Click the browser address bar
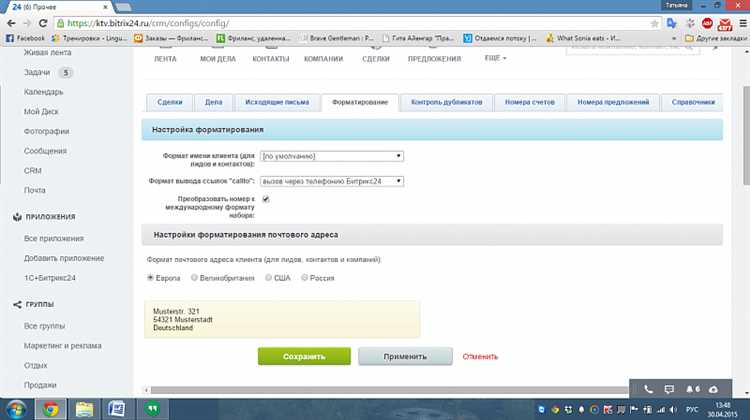Viewport: 750px width, 420px height. pyautogui.click(x=354, y=23)
